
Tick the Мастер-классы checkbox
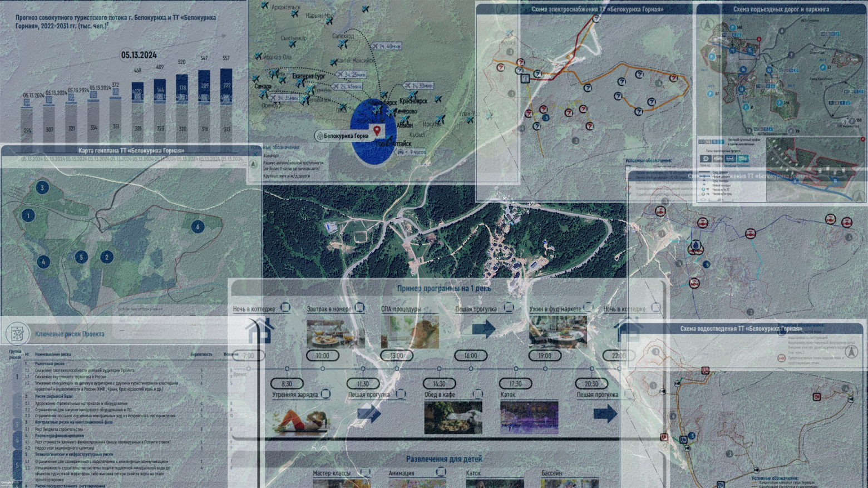pyautogui.click(x=365, y=472)
